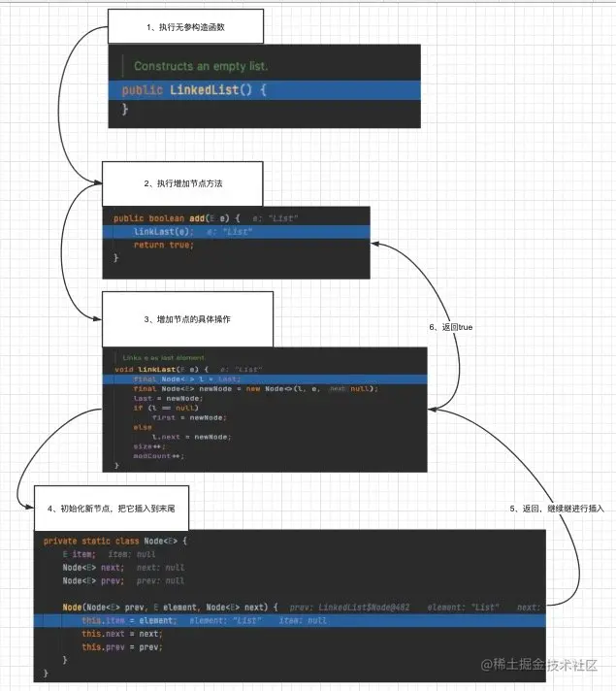Click the field declaration 'E item;'
Viewport: 616px width, 691px height.
[80, 554]
